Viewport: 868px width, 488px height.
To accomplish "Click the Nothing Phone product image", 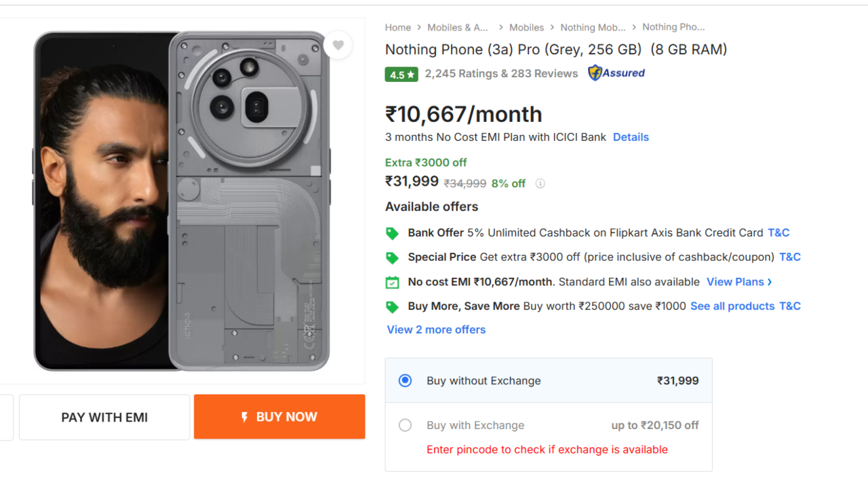I will point(182,201).
